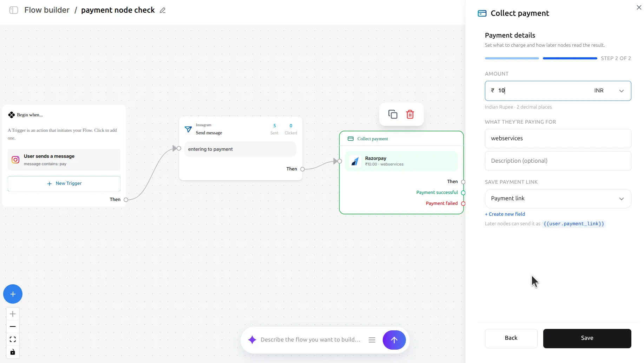Click the Payment failed output connector
The width and height of the screenshot is (644, 363).
pos(463,203)
